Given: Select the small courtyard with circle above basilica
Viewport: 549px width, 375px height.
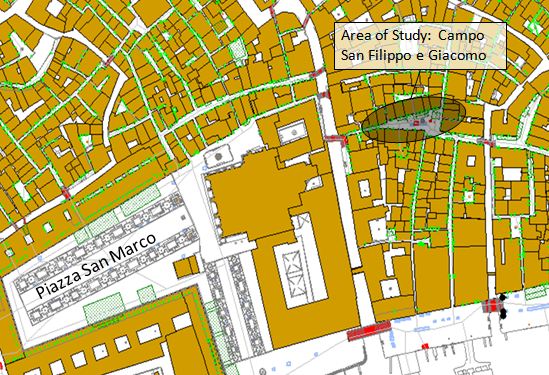Looking at the screenshot, I should coord(293,132).
